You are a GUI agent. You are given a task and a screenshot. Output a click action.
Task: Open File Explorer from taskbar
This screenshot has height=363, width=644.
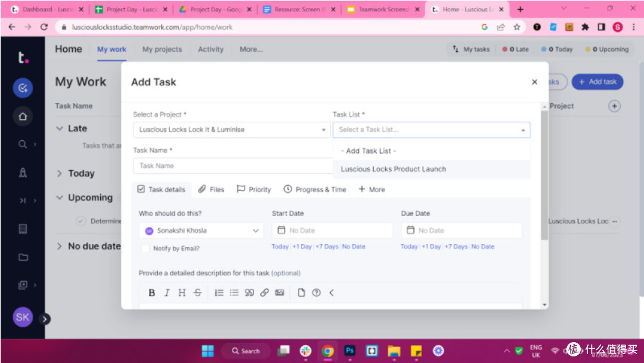click(x=394, y=350)
